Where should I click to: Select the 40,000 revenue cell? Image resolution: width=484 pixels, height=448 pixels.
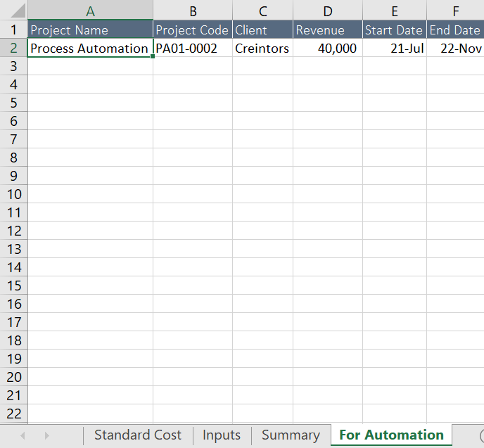click(328, 48)
